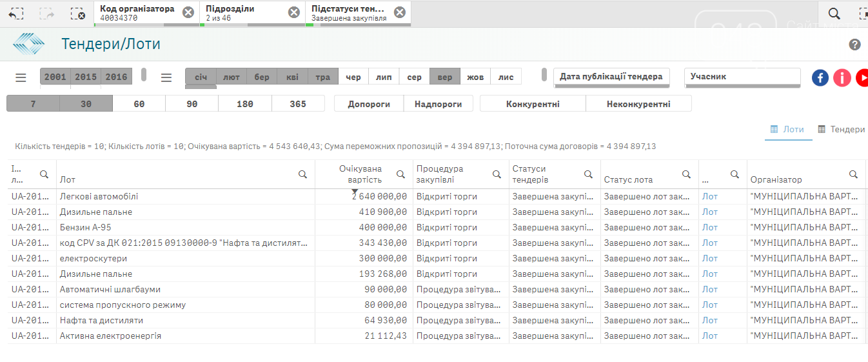Sort by Очікувана вартість column header
The image size is (868, 362).
point(360,174)
